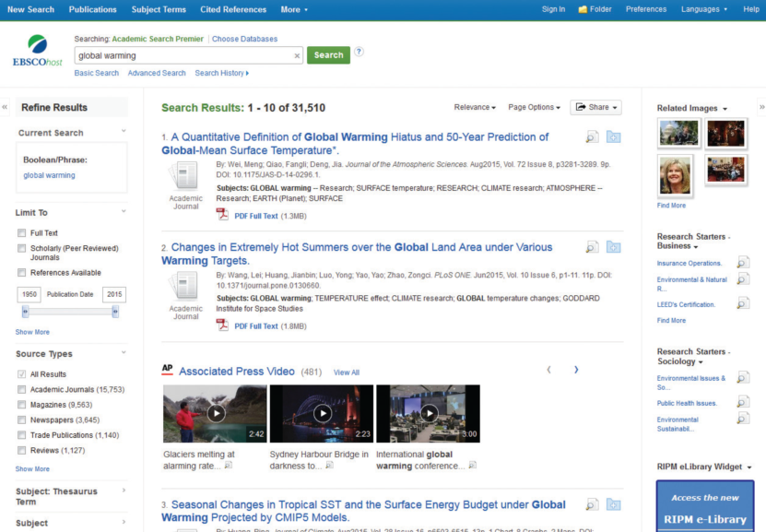Enable the Full Text limiter checkbox
The height and width of the screenshot is (532, 766).
[x=21, y=233]
